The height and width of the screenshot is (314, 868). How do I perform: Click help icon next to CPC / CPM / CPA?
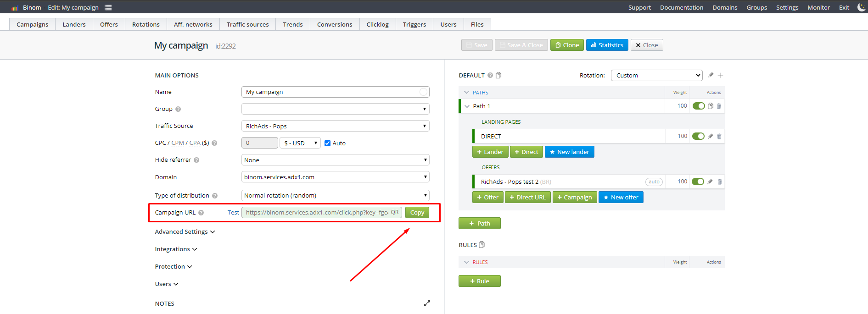pyautogui.click(x=214, y=143)
